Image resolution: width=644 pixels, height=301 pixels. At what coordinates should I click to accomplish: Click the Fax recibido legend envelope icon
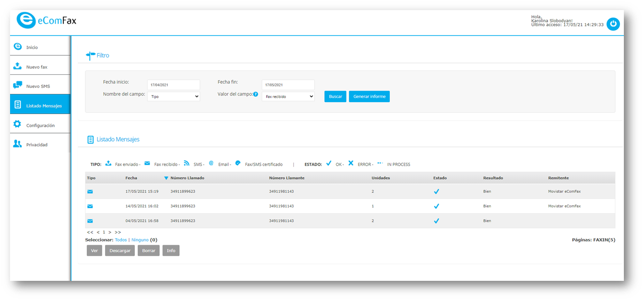147,163
